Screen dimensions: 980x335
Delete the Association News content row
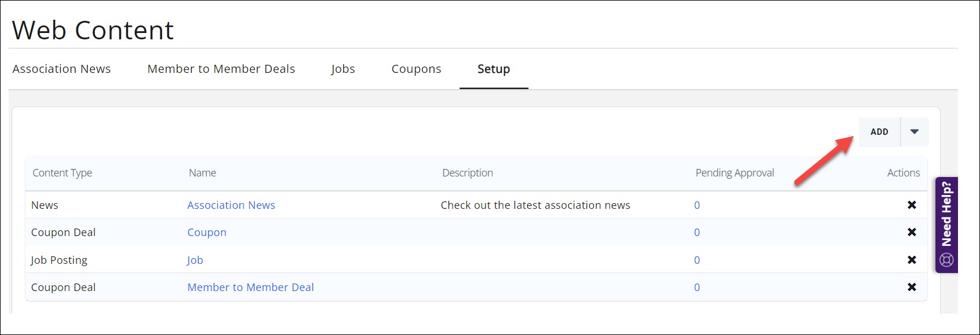click(911, 205)
